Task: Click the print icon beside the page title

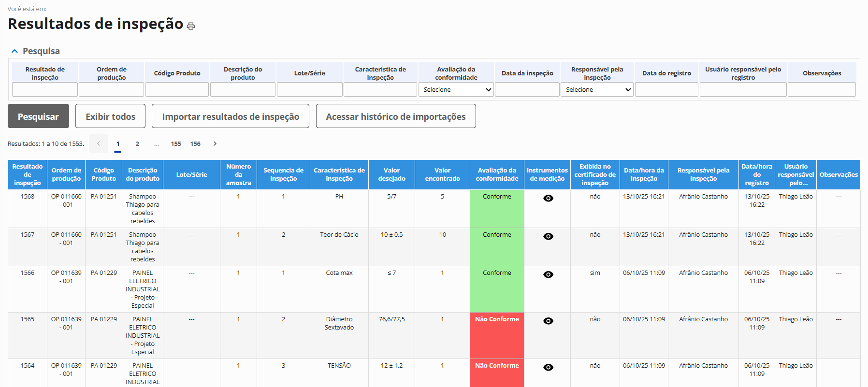Action: click(191, 26)
